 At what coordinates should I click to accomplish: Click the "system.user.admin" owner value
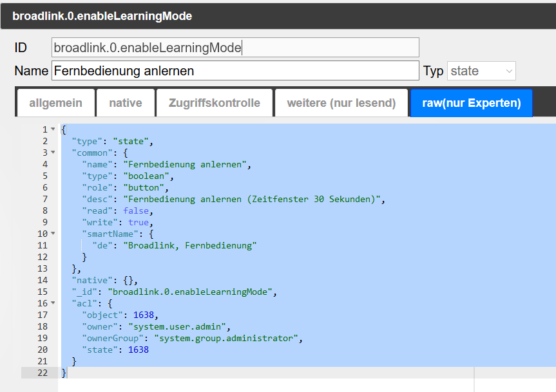pyautogui.click(x=177, y=326)
